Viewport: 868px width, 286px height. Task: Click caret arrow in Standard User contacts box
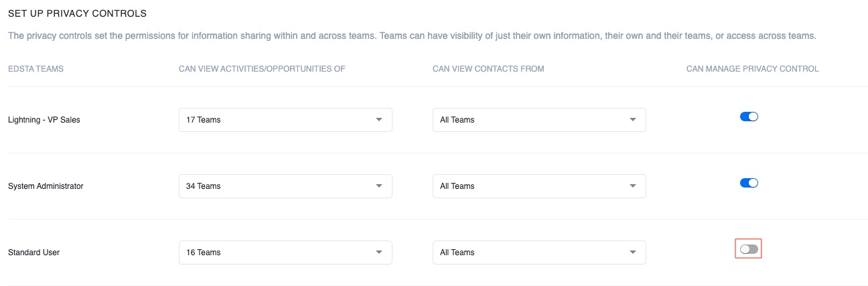click(633, 253)
